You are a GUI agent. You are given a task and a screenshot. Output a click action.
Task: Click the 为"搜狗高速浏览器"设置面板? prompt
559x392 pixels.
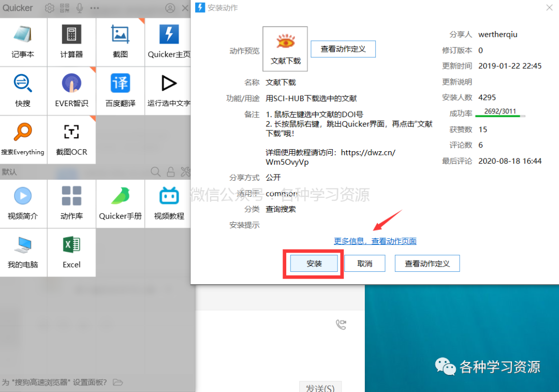[54, 382]
